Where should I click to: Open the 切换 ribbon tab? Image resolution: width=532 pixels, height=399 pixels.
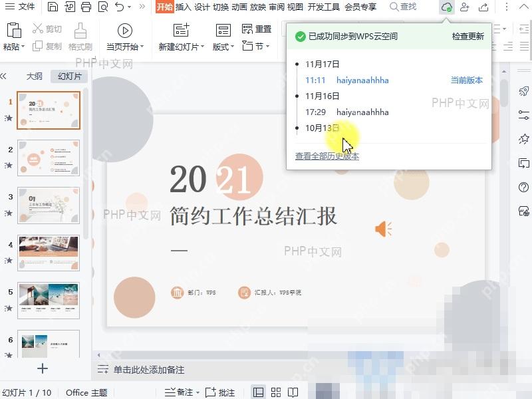coord(221,7)
